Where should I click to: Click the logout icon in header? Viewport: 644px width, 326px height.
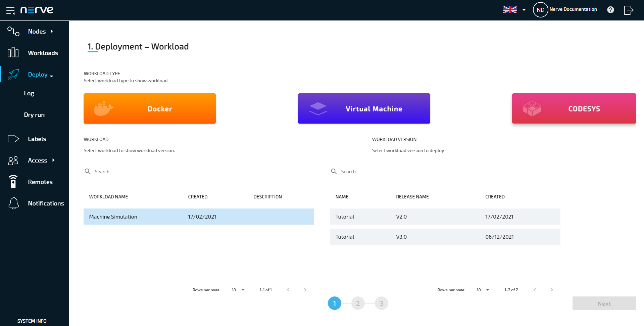(629, 10)
